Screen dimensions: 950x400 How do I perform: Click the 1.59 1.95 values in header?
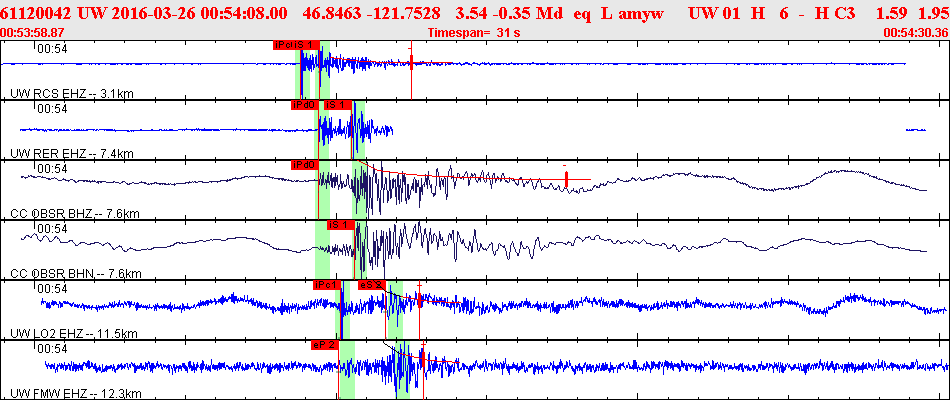point(914,13)
